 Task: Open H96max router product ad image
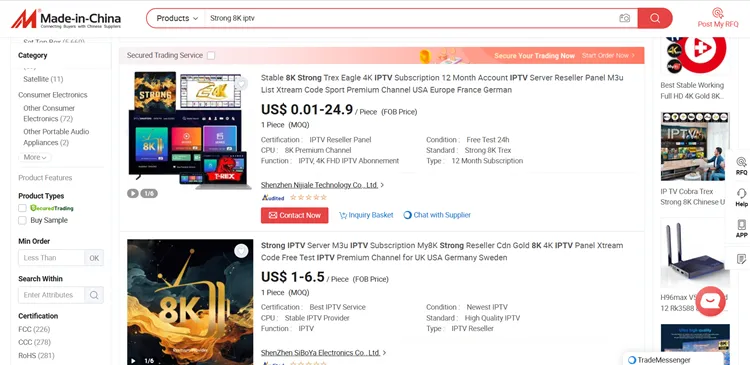tap(695, 253)
